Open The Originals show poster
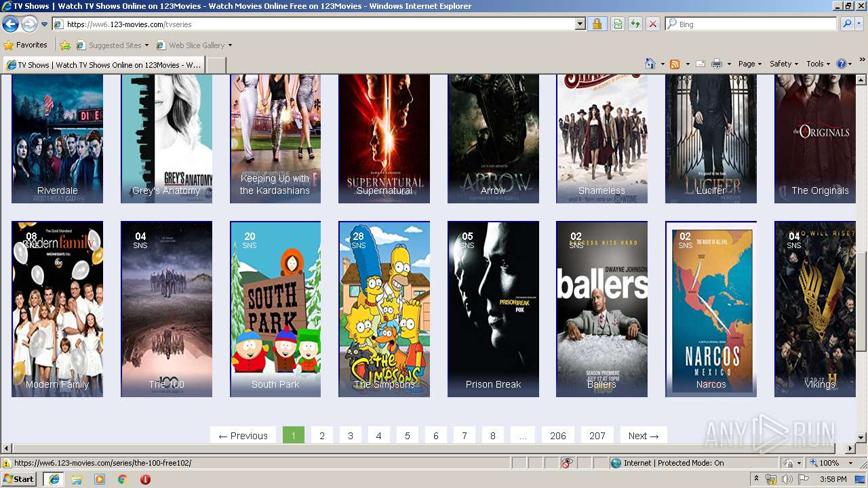This screenshot has height=488, width=868. (x=815, y=138)
